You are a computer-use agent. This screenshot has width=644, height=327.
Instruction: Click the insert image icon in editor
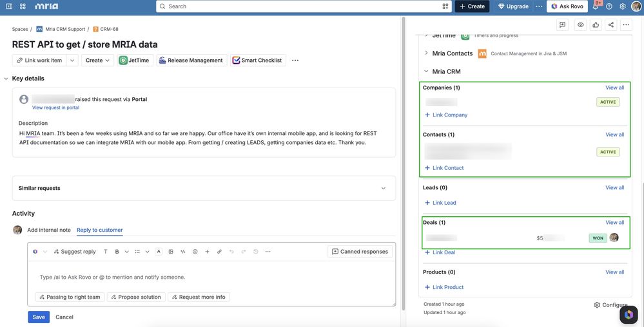171,252
